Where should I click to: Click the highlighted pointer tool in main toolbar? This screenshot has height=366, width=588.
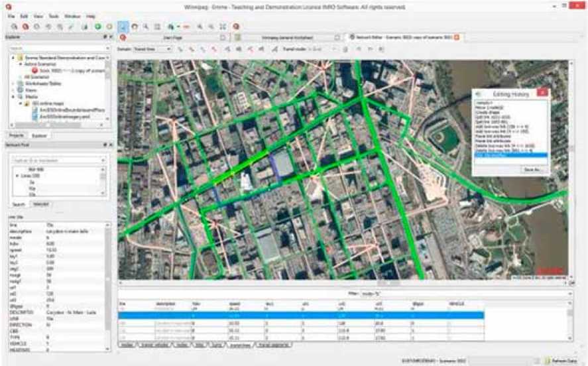coord(123,27)
